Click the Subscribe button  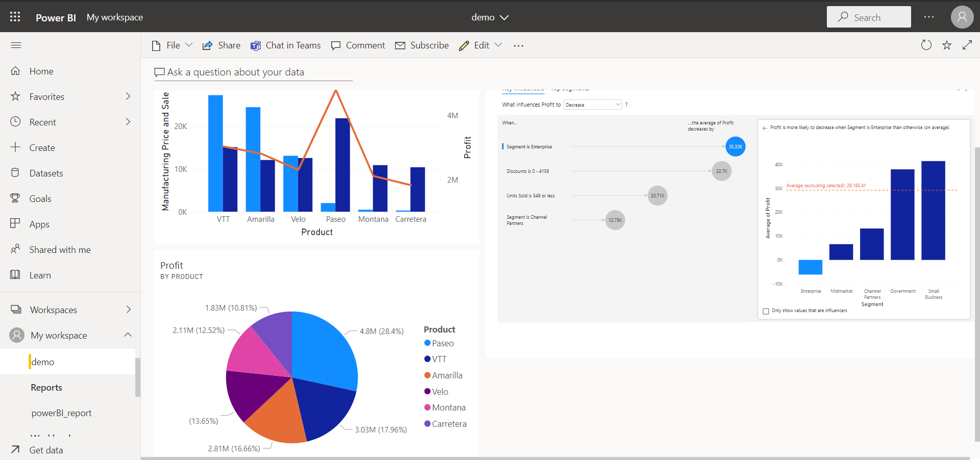tap(422, 45)
